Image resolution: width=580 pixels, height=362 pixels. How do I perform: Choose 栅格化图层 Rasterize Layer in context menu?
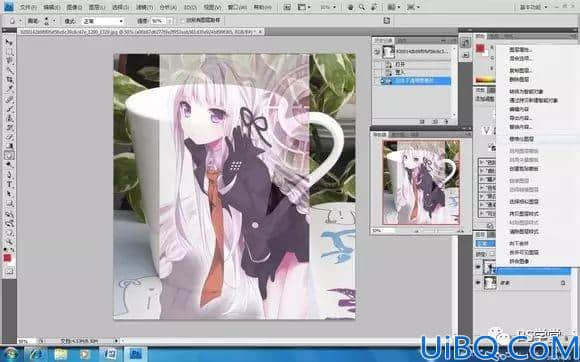tap(522, 139)
